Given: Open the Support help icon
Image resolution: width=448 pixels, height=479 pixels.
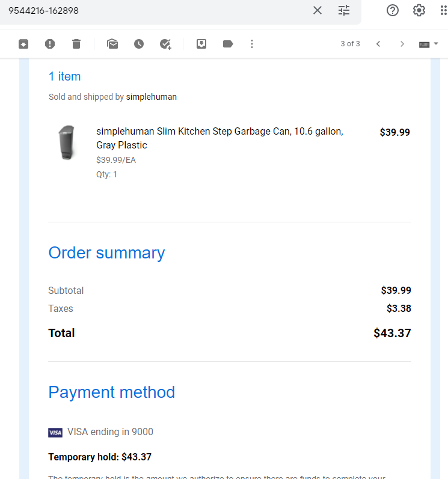Looking at the screenshot, I should tap(393, 10).
